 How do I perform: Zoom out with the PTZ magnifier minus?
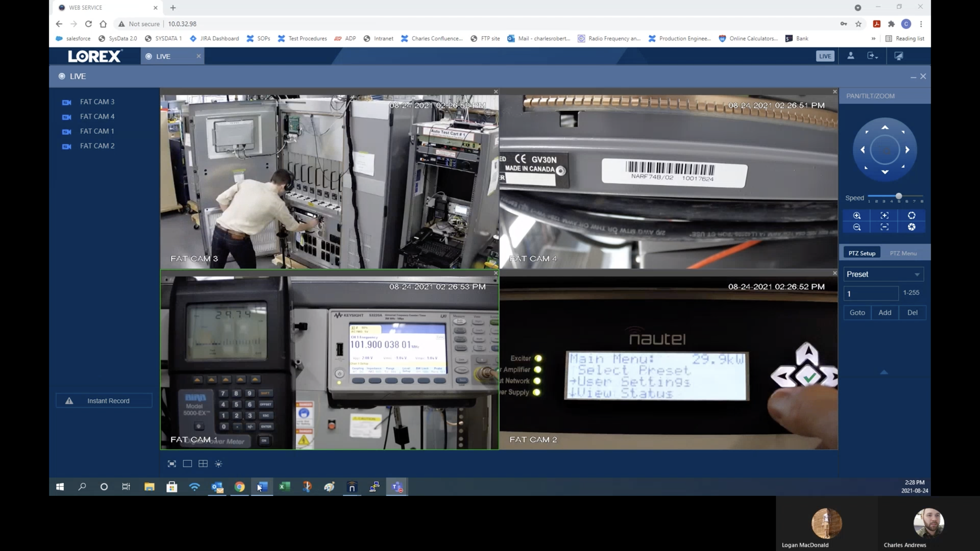click(857, 227)
